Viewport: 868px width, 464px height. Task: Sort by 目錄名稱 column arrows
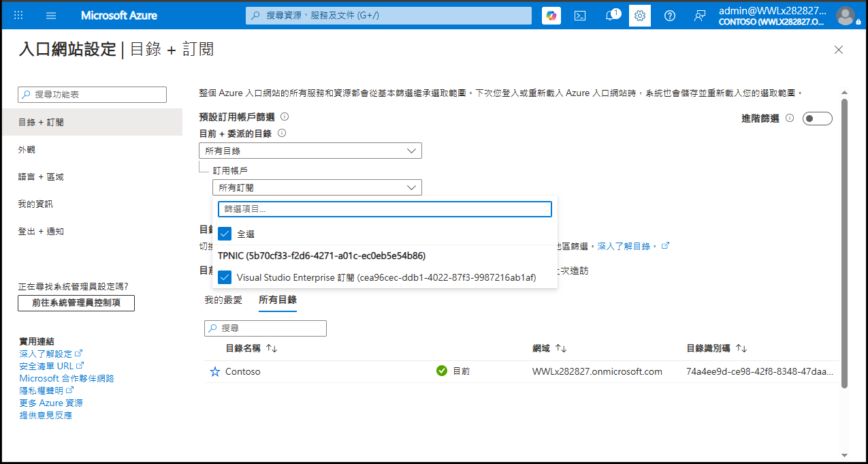(x=272, y=348)
